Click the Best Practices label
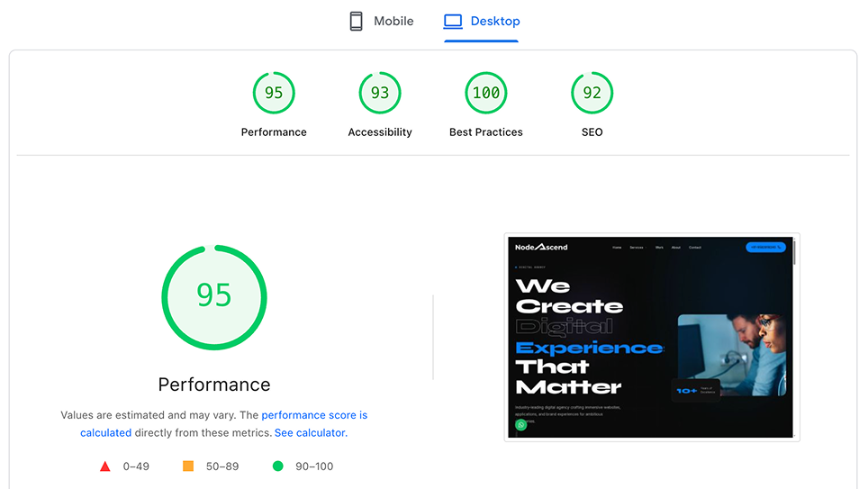The image size is (868, 489). coord(486,131)
